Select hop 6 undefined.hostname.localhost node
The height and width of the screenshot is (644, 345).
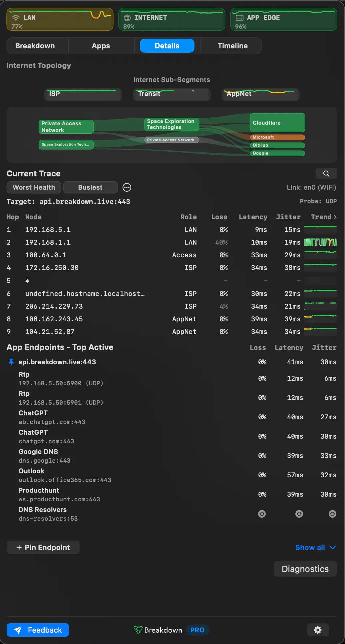point(172,294)
